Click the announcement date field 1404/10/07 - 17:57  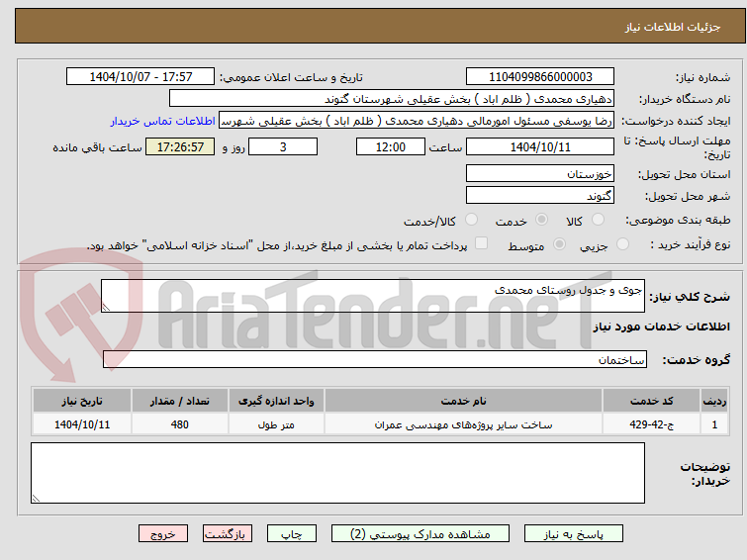(140, 77)
